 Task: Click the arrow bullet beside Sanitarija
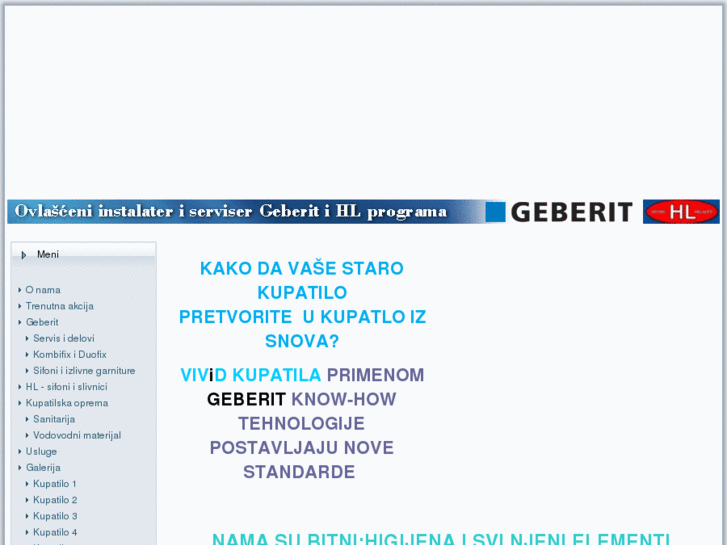(27, 419)
